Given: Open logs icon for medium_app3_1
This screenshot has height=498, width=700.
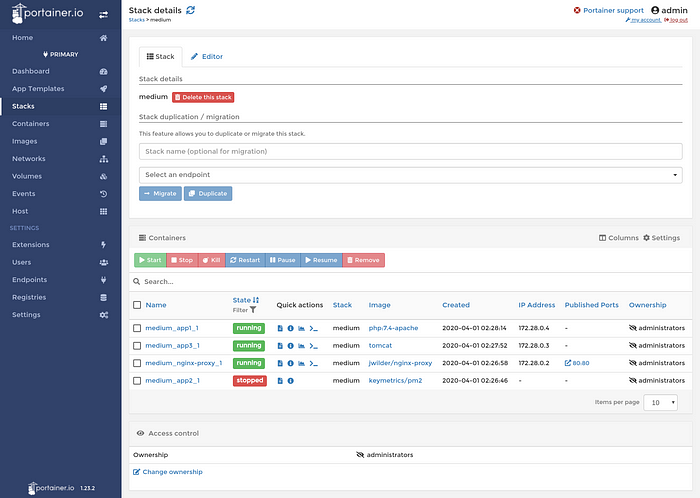Looking at the screenshot, I should coord(280,346).
